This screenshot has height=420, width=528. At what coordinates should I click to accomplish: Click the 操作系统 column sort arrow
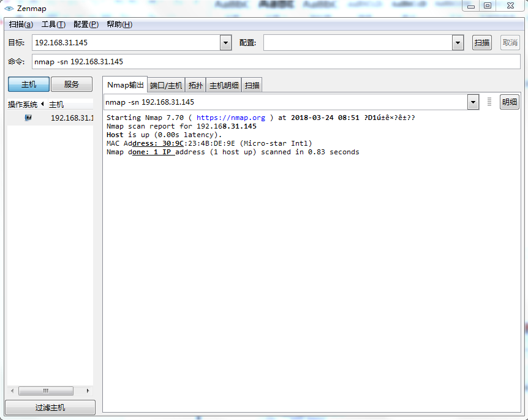click(42, 104)
